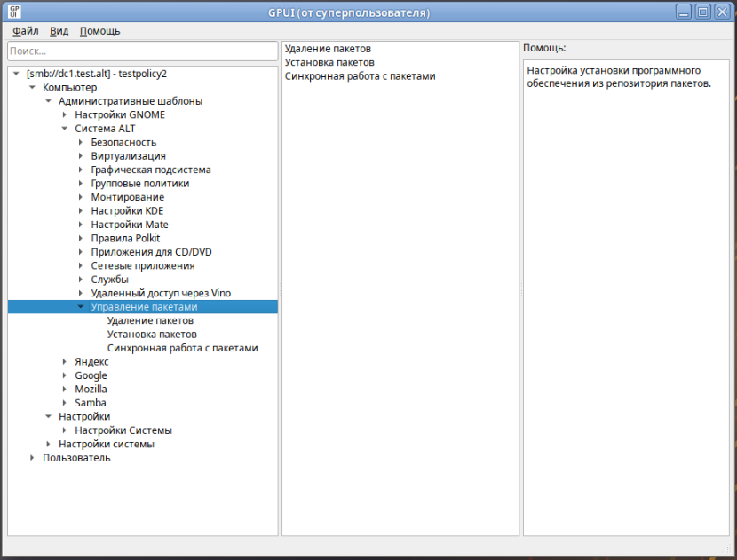
Task: Select the Система ALT tree label
Action: point(105,129)
